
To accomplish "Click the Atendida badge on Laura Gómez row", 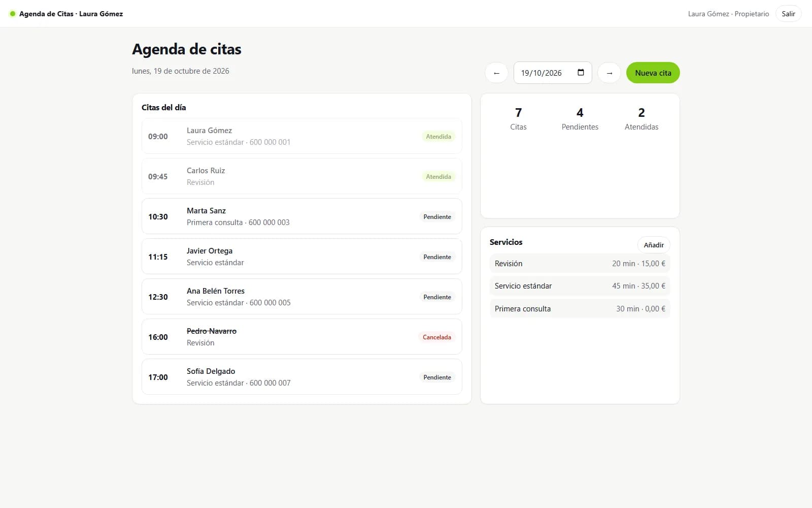I will [x=438, y=137].
